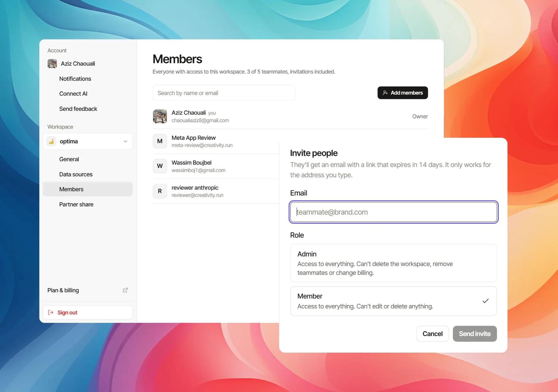The image size is (558, 392).
Task: Click Aziz Chaouali's photo in the members list
Action: click(160, 116)
